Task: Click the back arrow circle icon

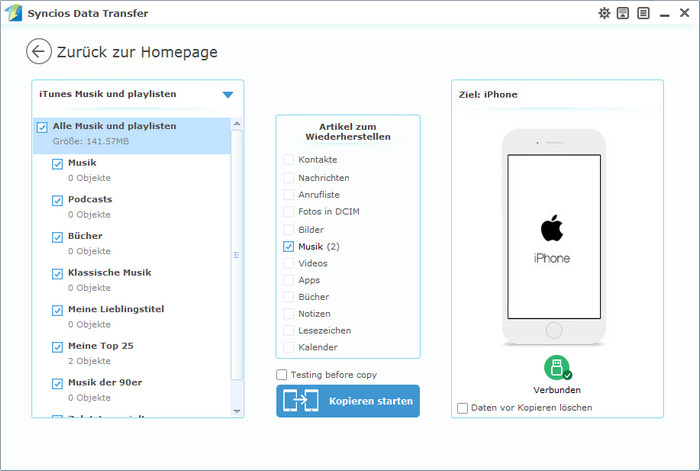Action: tap(39, 51)
